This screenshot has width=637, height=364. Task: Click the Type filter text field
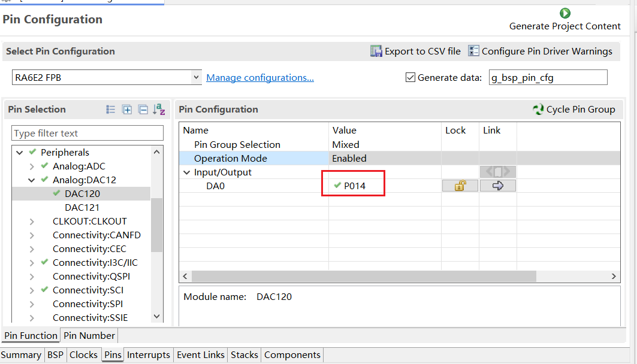87,134
